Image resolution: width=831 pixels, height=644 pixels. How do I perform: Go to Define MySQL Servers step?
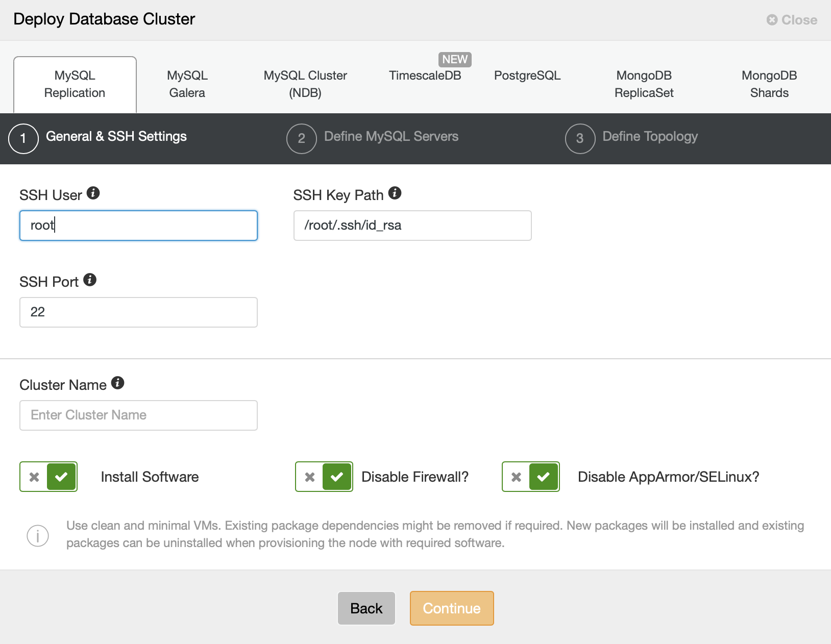[x=391, y=136]
